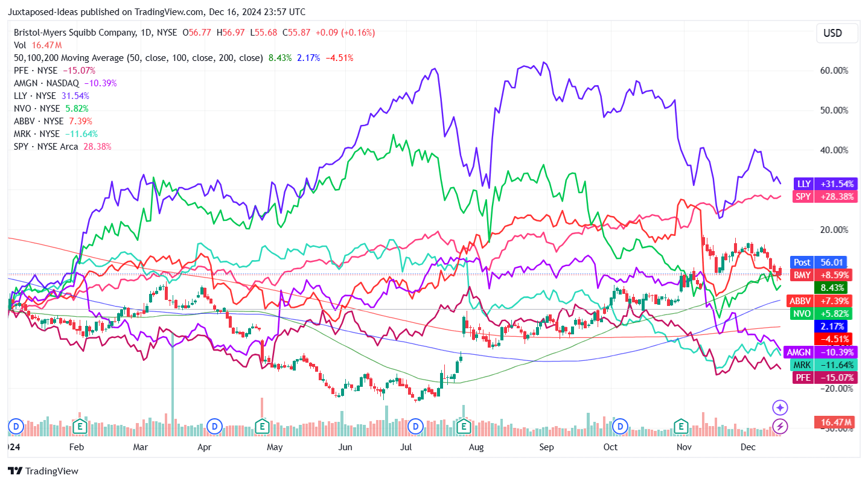The height and width of the screenshot is (484, 868).
Task: Open the earnings E marker near Nov
Action: coord(681,425)
